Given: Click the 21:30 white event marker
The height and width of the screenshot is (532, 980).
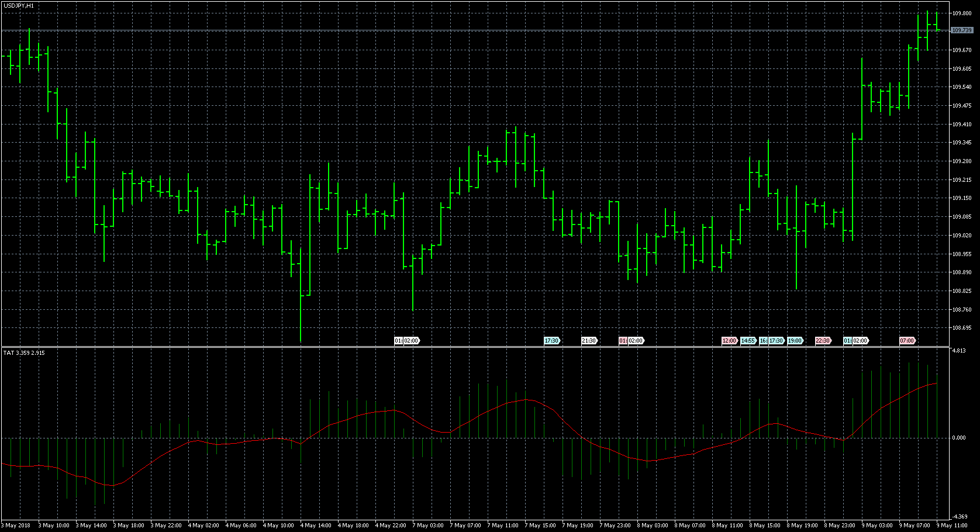Looking at the screenshot, I should [588, 341].
